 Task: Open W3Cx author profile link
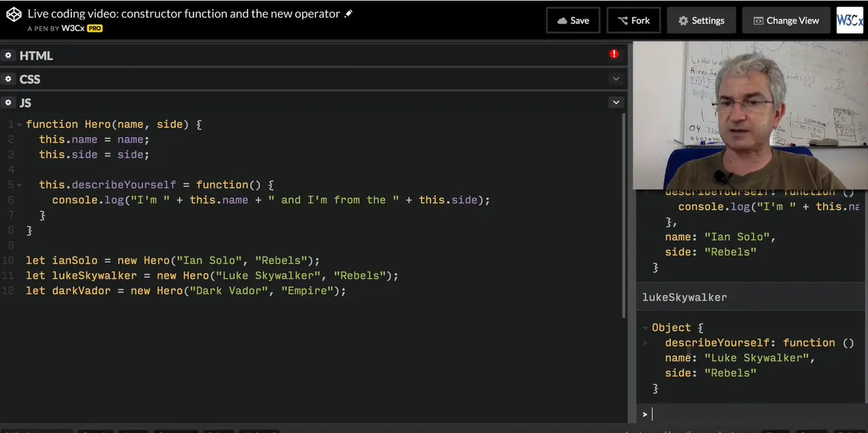pos(72,29)
